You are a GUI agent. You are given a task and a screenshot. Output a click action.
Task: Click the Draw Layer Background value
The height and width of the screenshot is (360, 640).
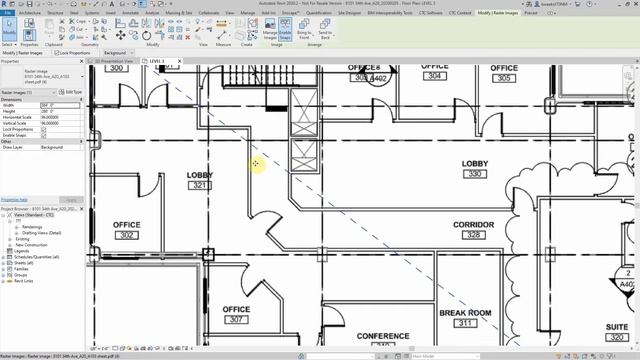pos(60,147)
